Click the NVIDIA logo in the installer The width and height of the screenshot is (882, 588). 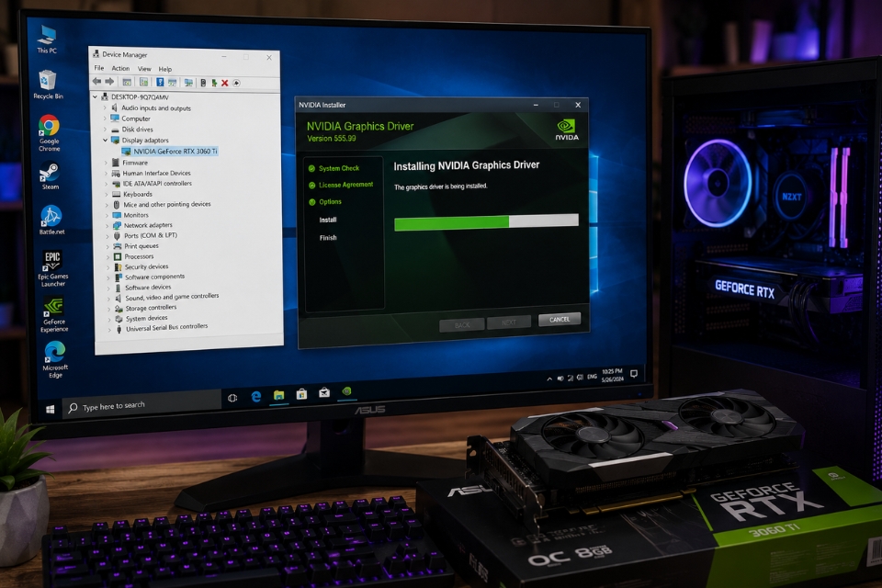click(567, 130)
